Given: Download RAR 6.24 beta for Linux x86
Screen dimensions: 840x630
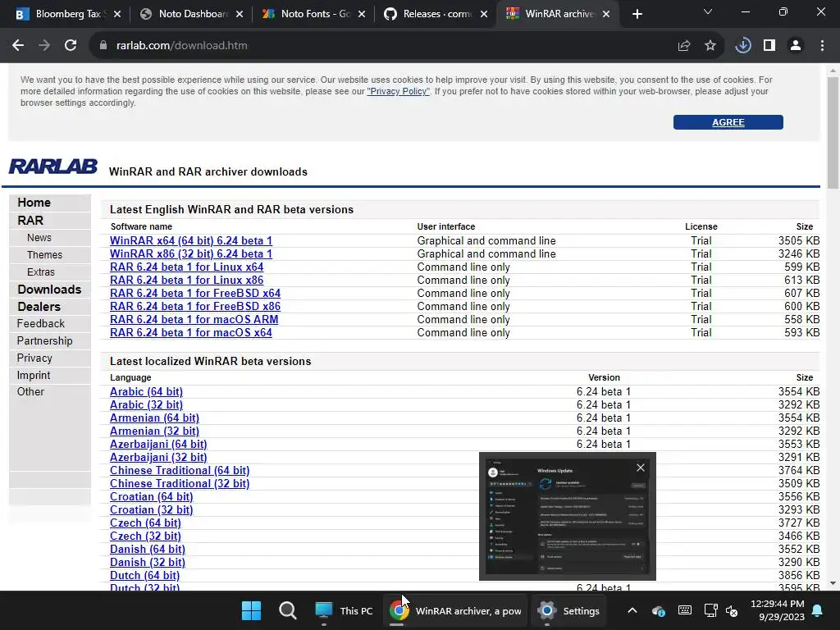Looking at the screenshot, I should (x=186, y=280).
